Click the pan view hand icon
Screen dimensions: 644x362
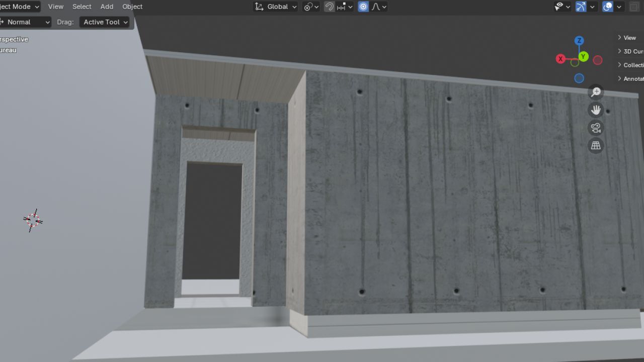point(596,110)
